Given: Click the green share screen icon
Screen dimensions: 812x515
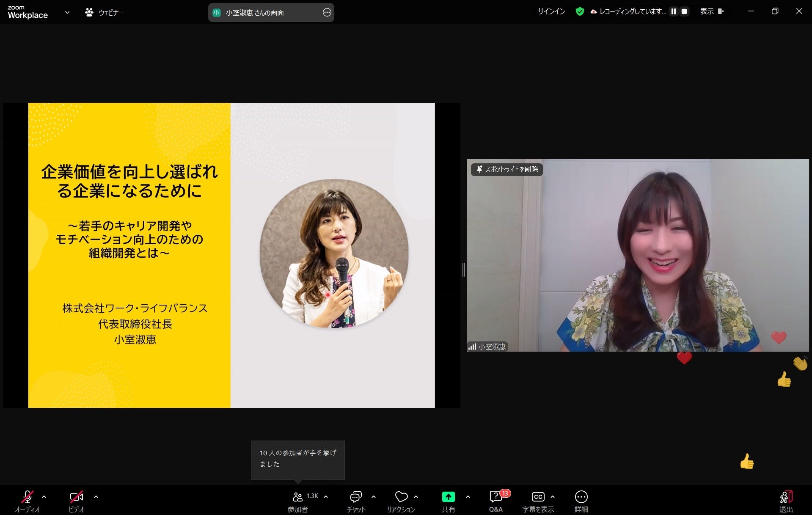Looking at the screenshot, I should coord(448,497).
